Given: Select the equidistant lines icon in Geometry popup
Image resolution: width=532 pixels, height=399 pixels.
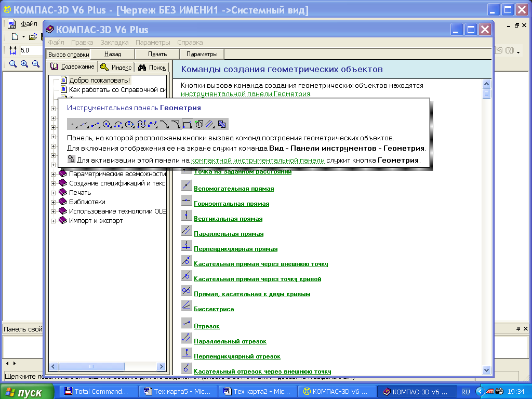Looking at the screenshot, I should 210,124.
